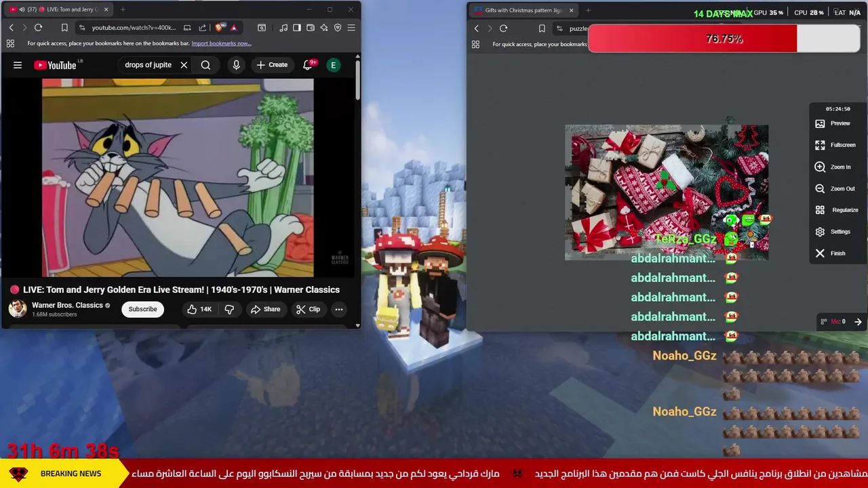Share the YouTube page link from the address bar

pyautogui.click(x=202, y=28)
